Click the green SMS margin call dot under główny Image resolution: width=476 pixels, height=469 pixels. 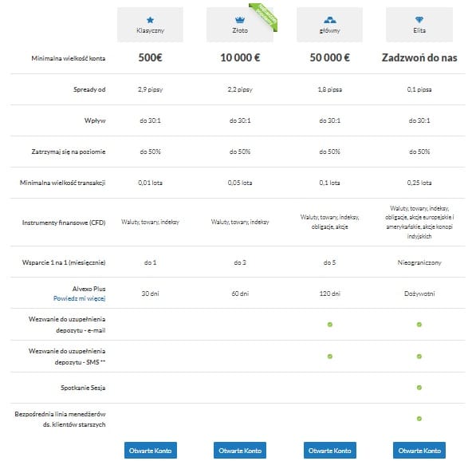329,356
